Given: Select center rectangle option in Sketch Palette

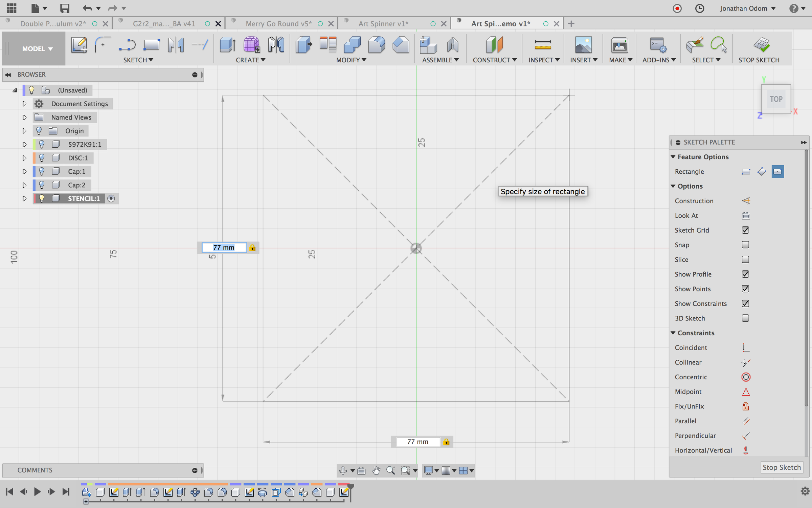Looking at the screenshot, I should click(x=777, y=172).
